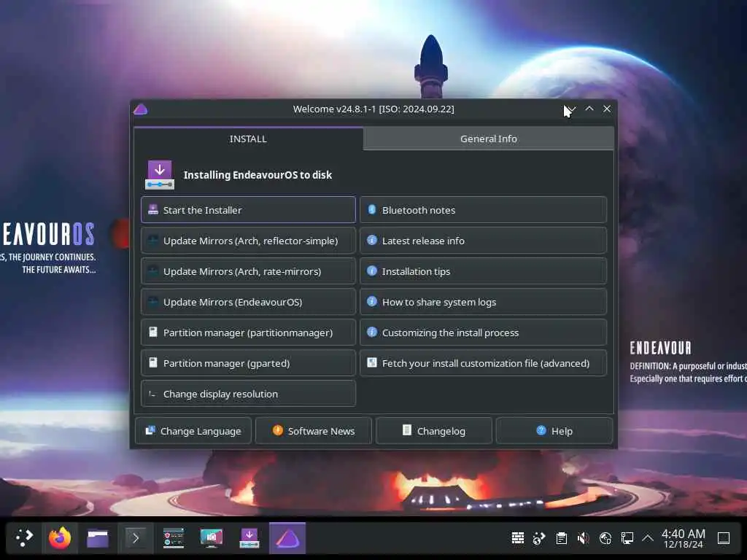Open Software News
Screen dimensions: 747x560
pyautogui.click(x=314, y=431)
